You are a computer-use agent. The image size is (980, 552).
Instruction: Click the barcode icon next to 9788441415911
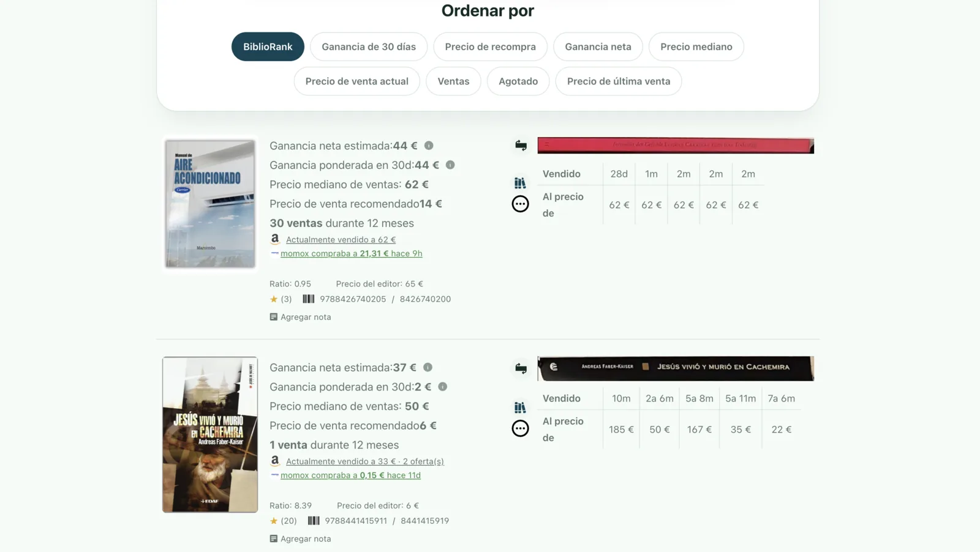click(314, 521)
